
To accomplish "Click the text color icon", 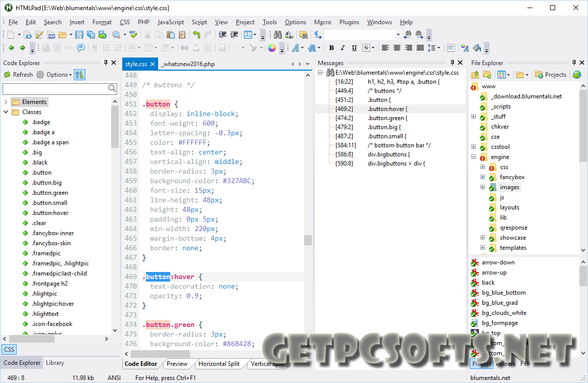I will pos(465,47).
